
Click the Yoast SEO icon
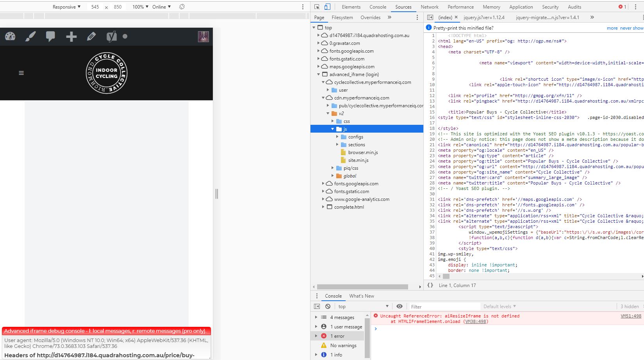pyautogui.click(x=111, y=37)
